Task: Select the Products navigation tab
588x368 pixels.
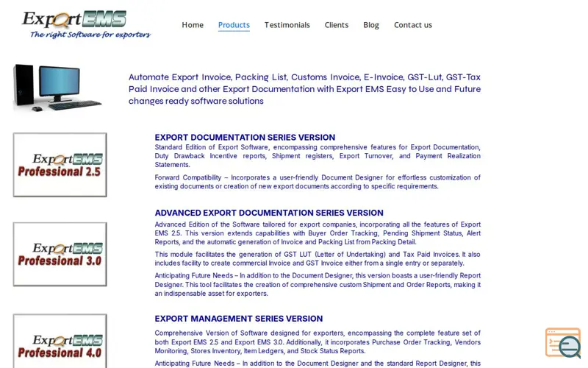Action: (x=234, y=25)
